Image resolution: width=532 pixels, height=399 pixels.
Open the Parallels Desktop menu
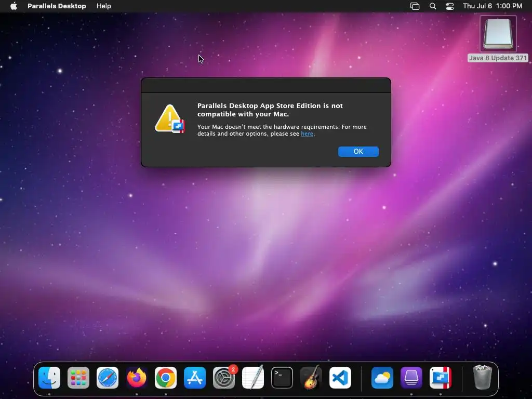[57, 6]
